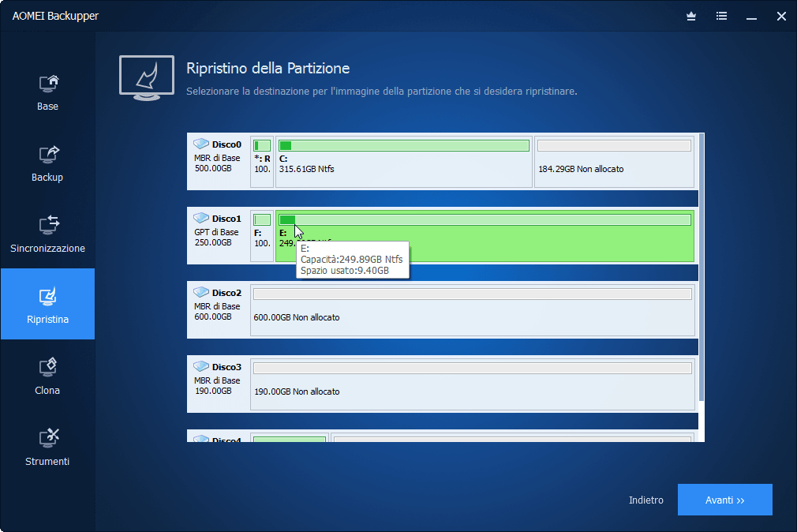Click the 190.00GB size text under Disco3
Viewport: 797px width, 532px height.
tap(214, 392)
